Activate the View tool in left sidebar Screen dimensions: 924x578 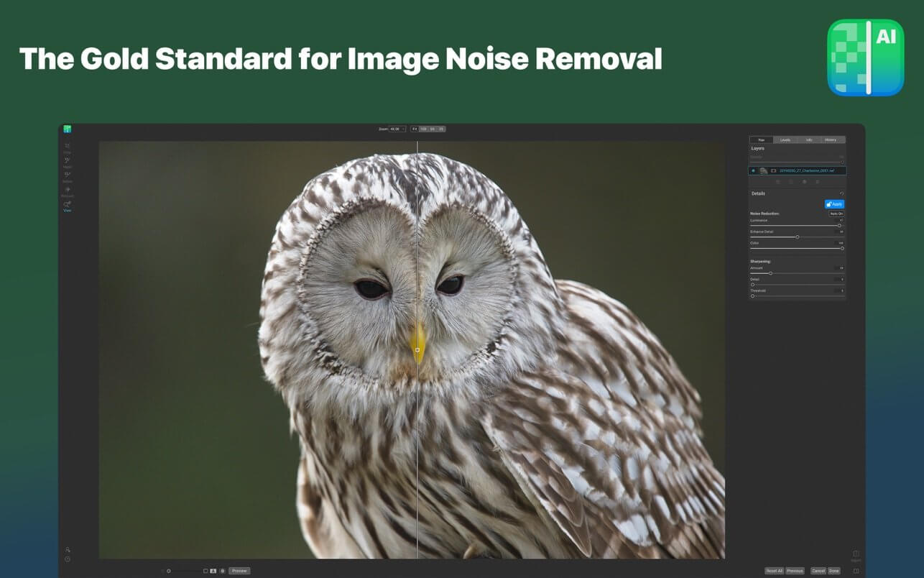tap(67, 206)
